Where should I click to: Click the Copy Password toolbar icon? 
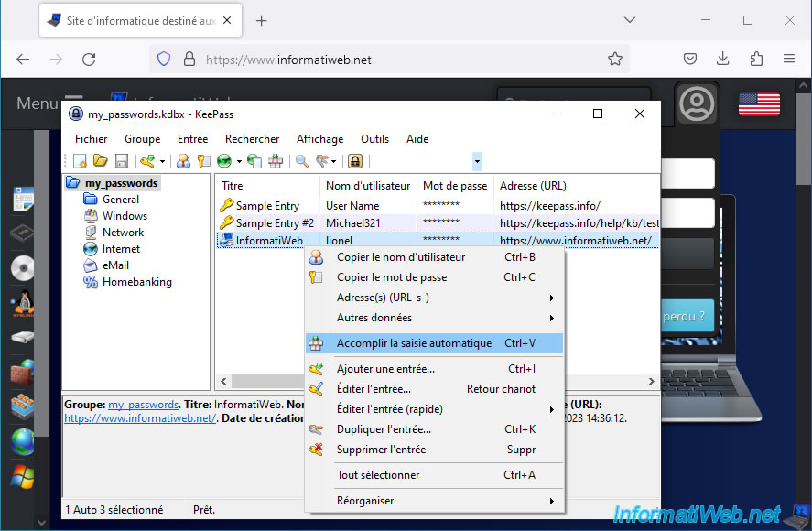pyautogui.click(x=203, y=161)
